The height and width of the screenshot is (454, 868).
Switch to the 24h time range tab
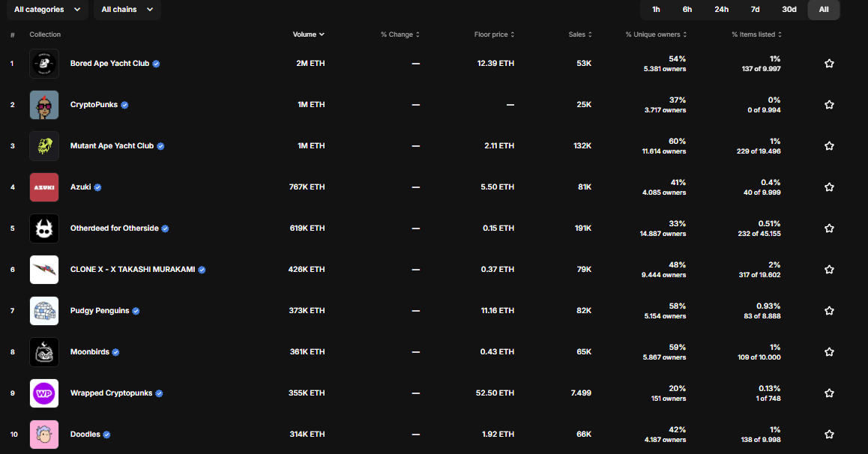[721, 10]
